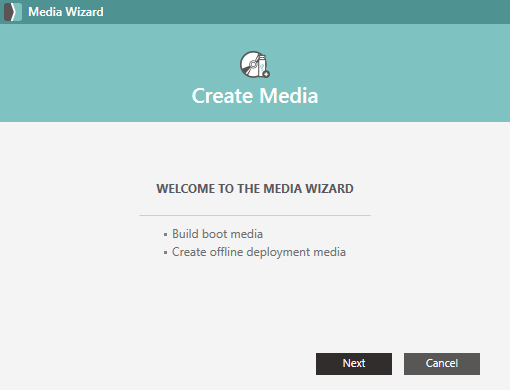
Task: Click an empty area of the dark title bar
Action: [300, 12]
